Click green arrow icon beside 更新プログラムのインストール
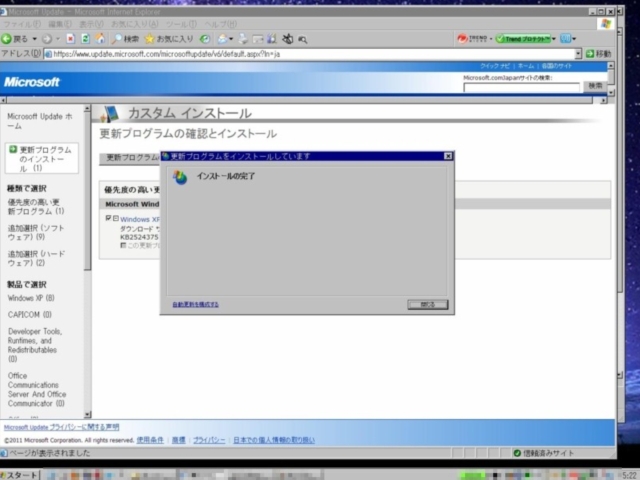The image size is (640, 480). point(13,149)
